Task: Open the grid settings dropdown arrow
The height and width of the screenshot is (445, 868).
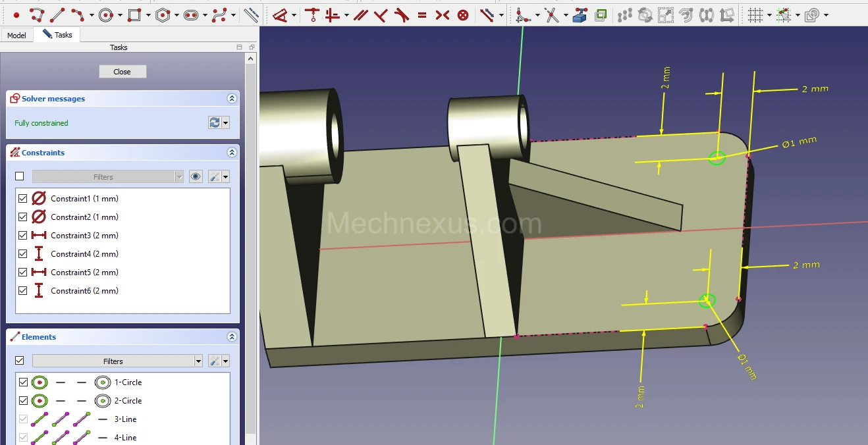Action: [x=769, y=14]
